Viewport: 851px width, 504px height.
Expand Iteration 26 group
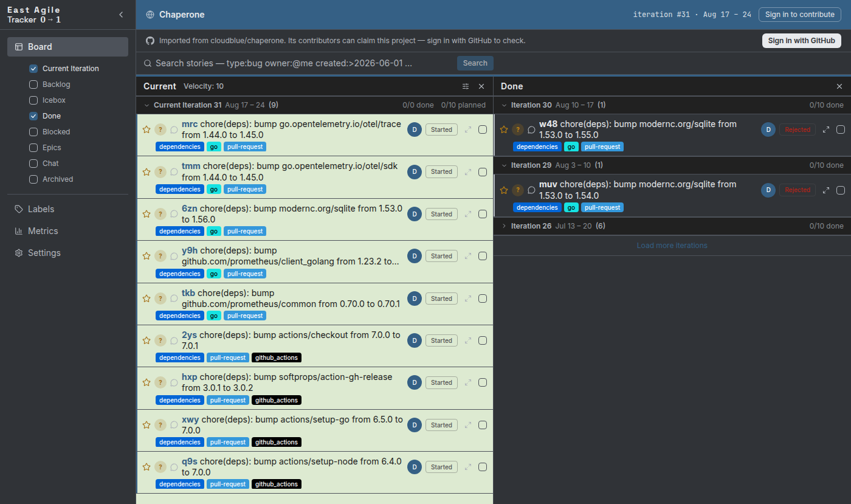click(504, 226)
